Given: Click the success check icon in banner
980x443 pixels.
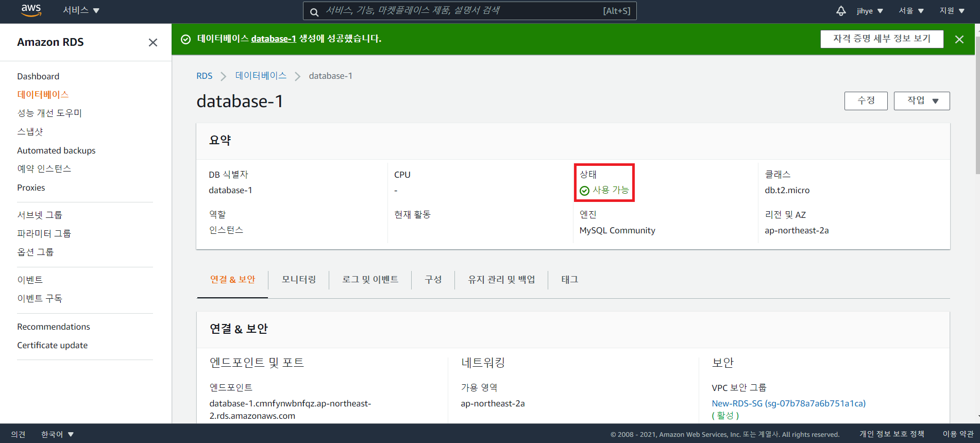Looking at the screenshot, I should (186, 39).
